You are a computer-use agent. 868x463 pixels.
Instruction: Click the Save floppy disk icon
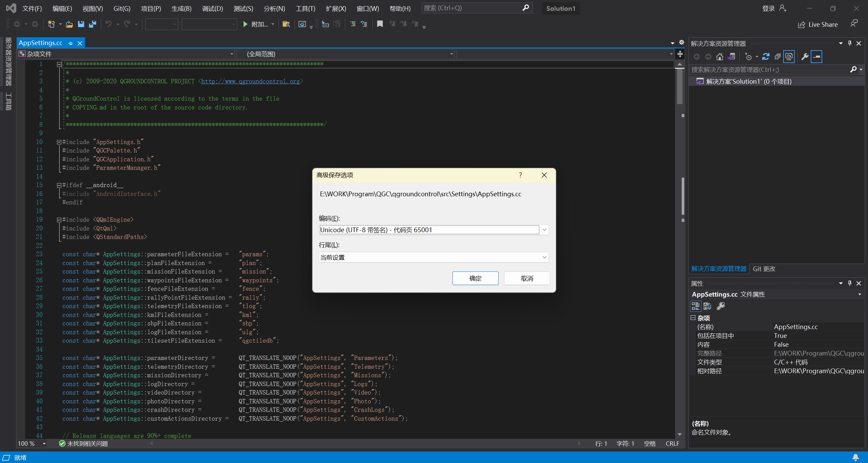pos(81,24)
